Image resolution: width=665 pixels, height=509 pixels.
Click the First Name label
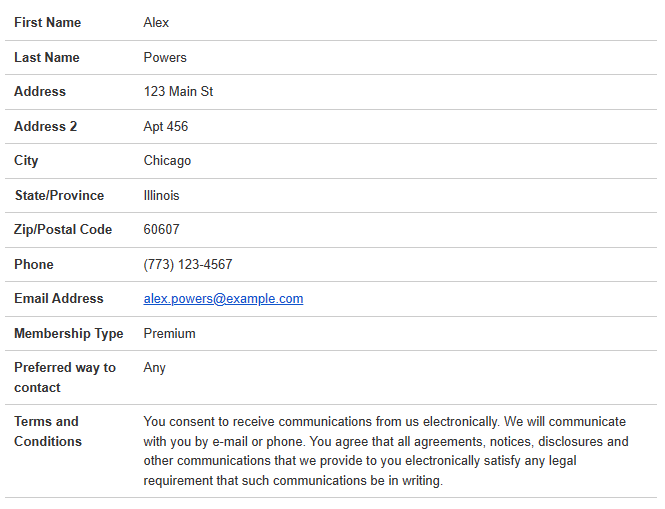[x=47, y=23]
